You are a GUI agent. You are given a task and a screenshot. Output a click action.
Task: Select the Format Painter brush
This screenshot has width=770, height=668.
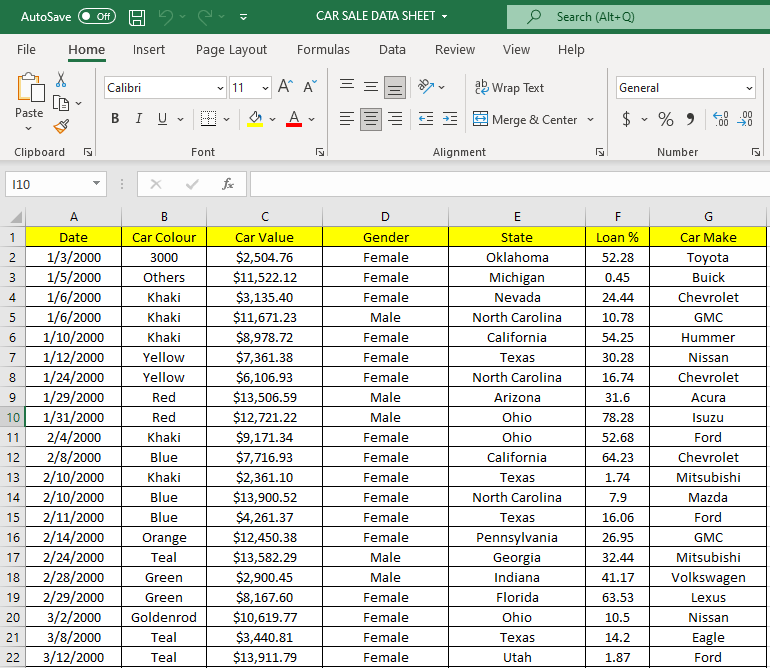click(x=61, y=127)
